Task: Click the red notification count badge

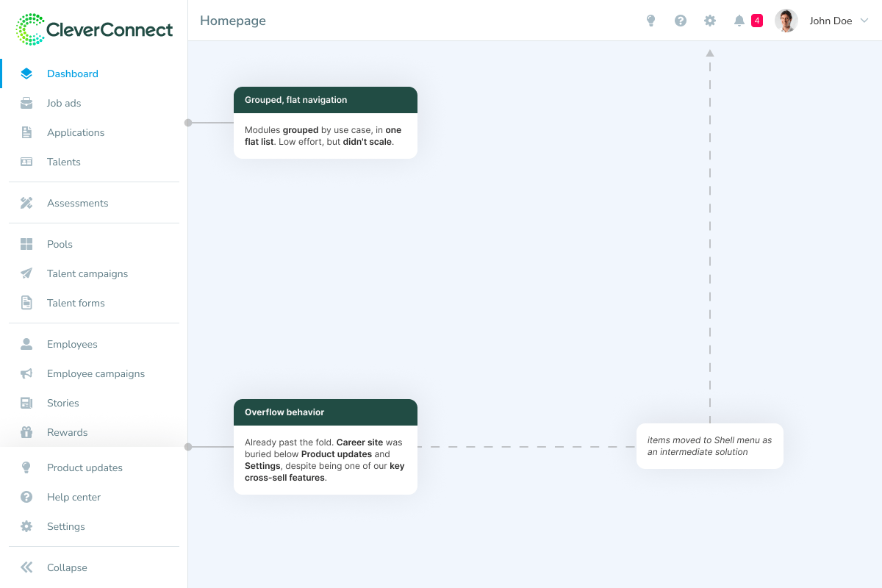Action: click(757, 21)
